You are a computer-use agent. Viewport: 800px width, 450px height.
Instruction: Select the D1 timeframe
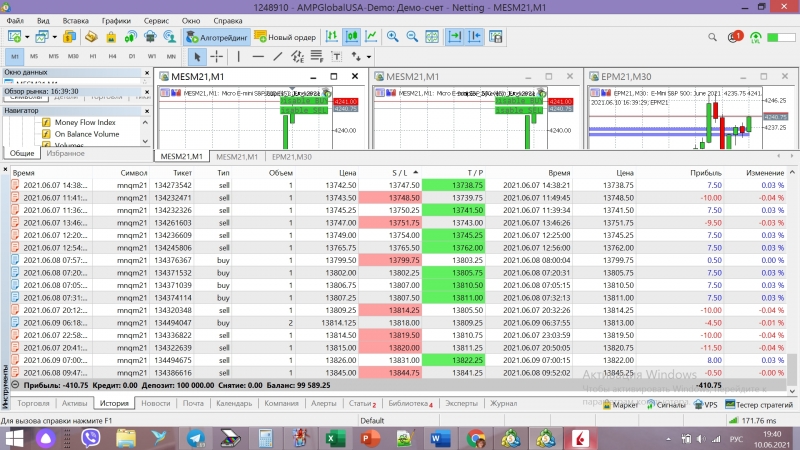tap(132, 56)
